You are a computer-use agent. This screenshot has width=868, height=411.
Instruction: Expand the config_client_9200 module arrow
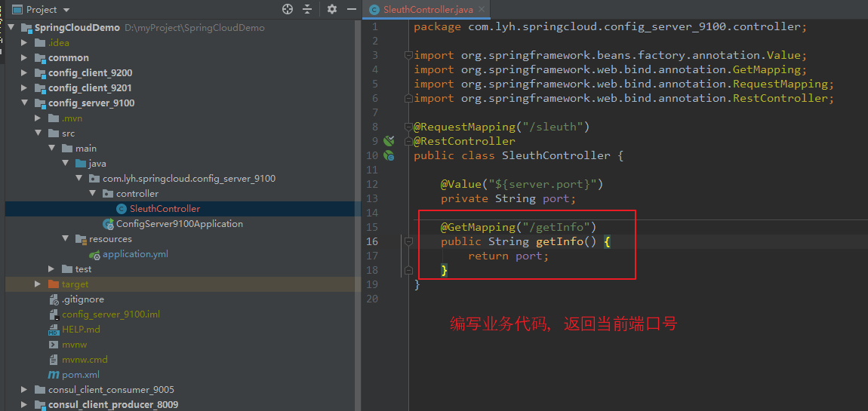[x=24, y=72]
